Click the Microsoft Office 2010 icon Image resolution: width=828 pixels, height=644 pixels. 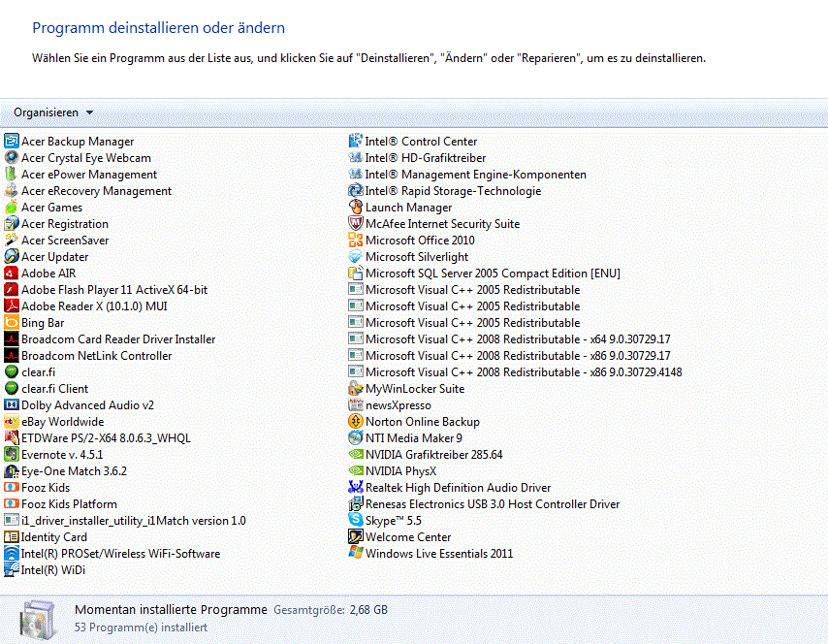coord(356,240)
